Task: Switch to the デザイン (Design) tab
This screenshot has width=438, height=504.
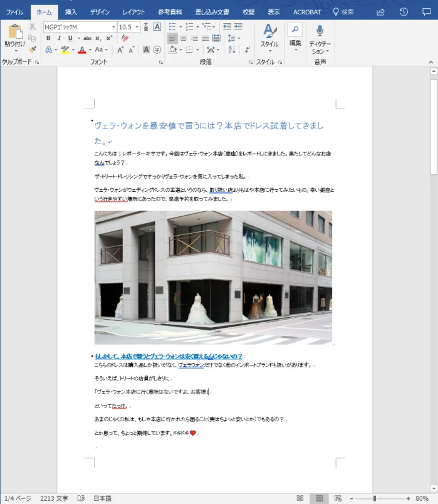Action: 100,12
